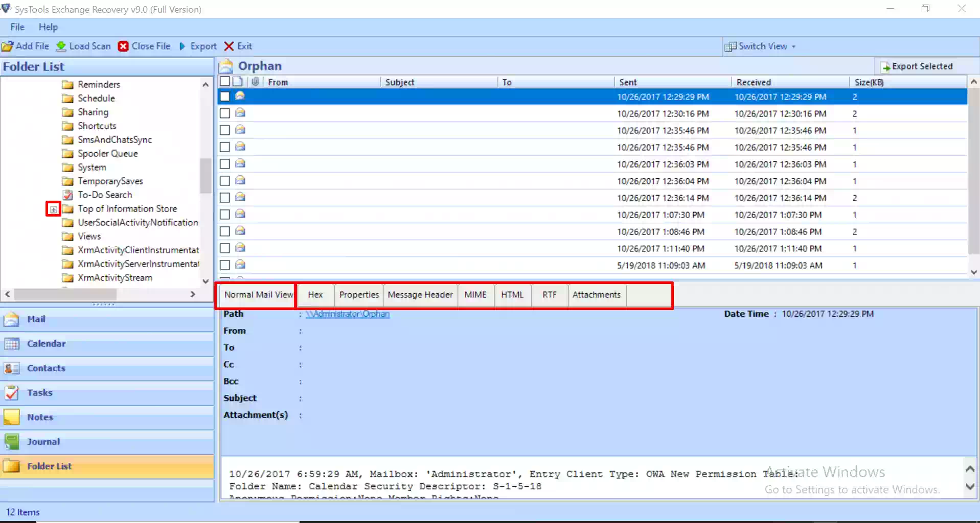Open the Switch View dropdown
The image size is (980, 523).
pyautogui.click(x=762, y=46)
